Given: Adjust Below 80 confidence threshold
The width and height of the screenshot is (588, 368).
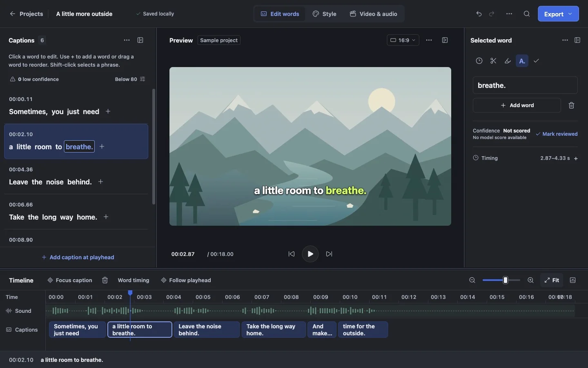Looking at the screenshot, I should 130,79.
